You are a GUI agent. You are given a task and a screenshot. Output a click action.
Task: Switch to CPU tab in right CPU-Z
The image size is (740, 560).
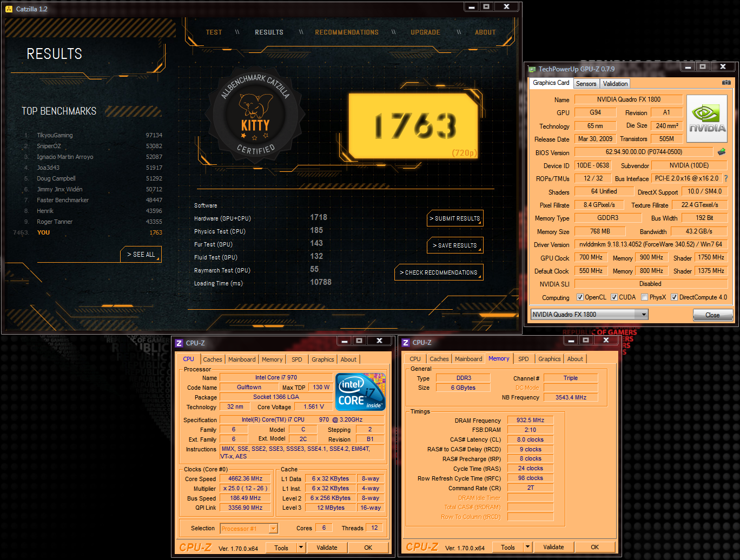415,359
